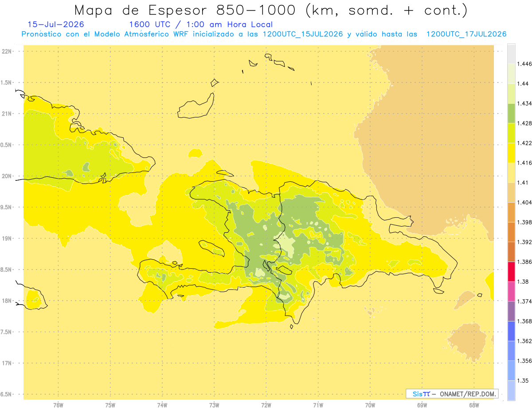This screenshot has width=532, height=411.
Task: Click the latitude label "22N"
Action: click(x=6, y=51)
